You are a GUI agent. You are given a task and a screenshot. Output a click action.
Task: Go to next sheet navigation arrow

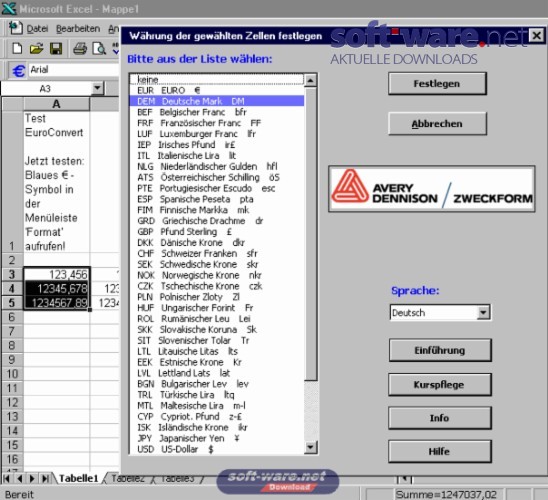(32, 478)
